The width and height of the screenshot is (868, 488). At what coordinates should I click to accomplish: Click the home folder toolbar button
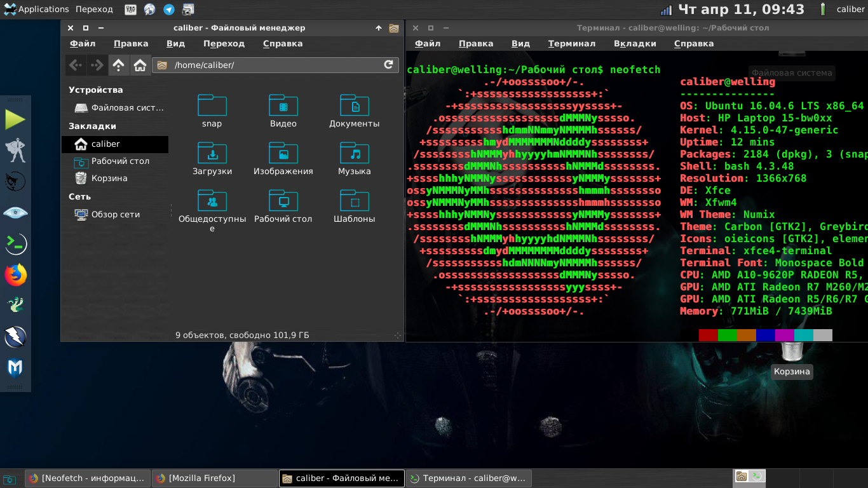point(140,65)
